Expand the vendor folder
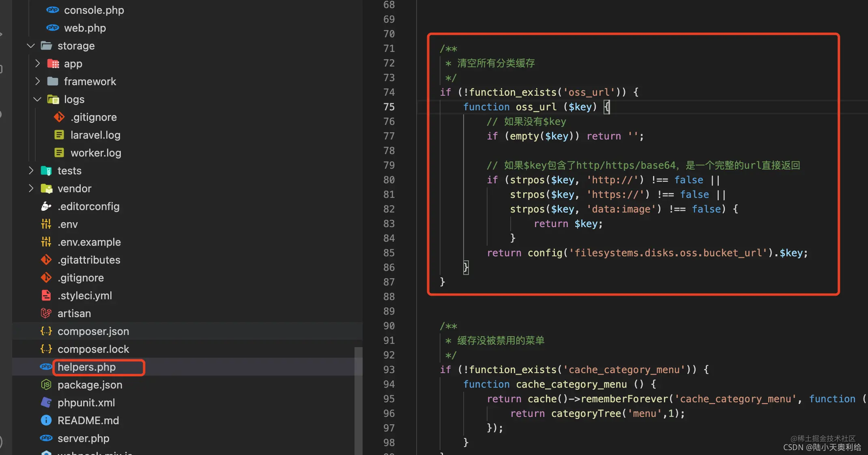This screenshot has height=455, width=868. click(x=31, y=188)
